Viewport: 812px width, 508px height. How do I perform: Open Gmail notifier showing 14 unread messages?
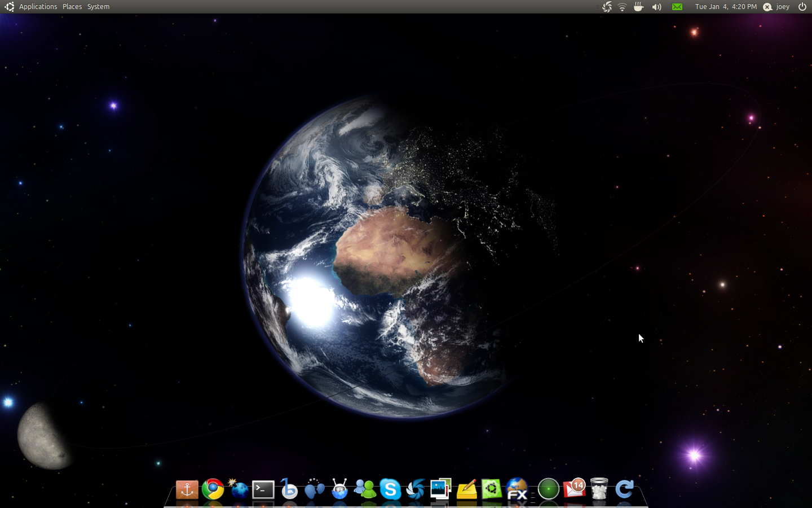(x=573, y=490)
